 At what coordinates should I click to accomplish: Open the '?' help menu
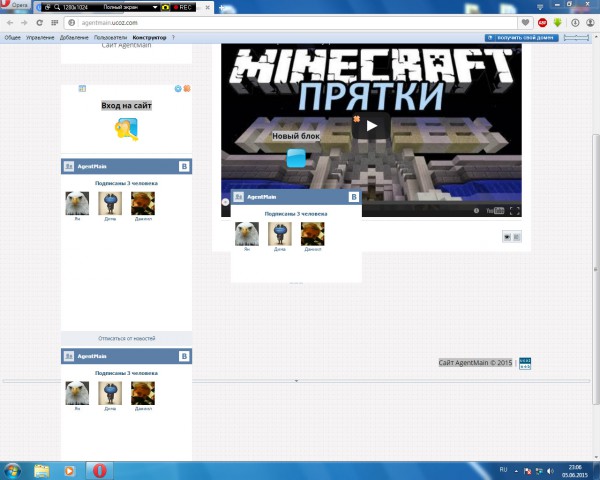click(173, 38)
